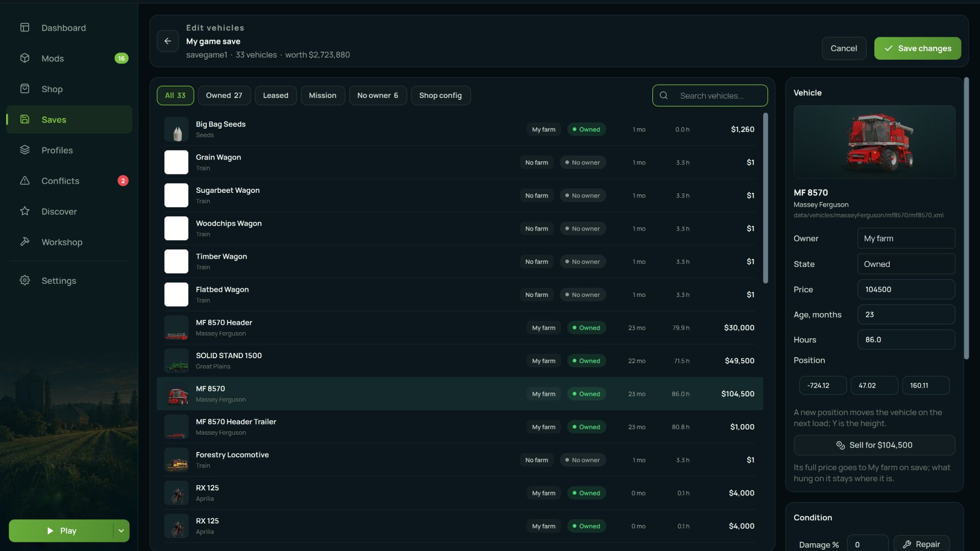Click the Workshop hammer icon

(x=24, y=242)
